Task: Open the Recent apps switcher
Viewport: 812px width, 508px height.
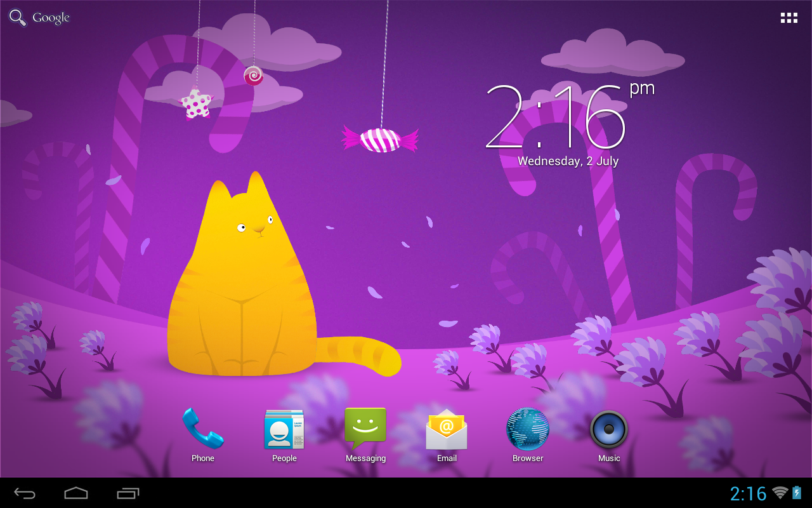Action: 128,493
